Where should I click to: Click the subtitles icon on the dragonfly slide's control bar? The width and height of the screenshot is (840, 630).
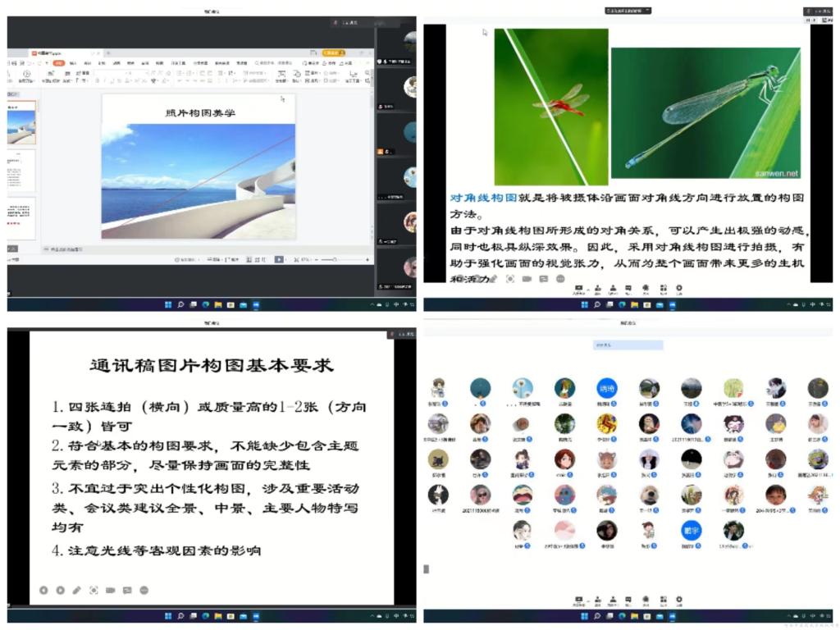543,279
